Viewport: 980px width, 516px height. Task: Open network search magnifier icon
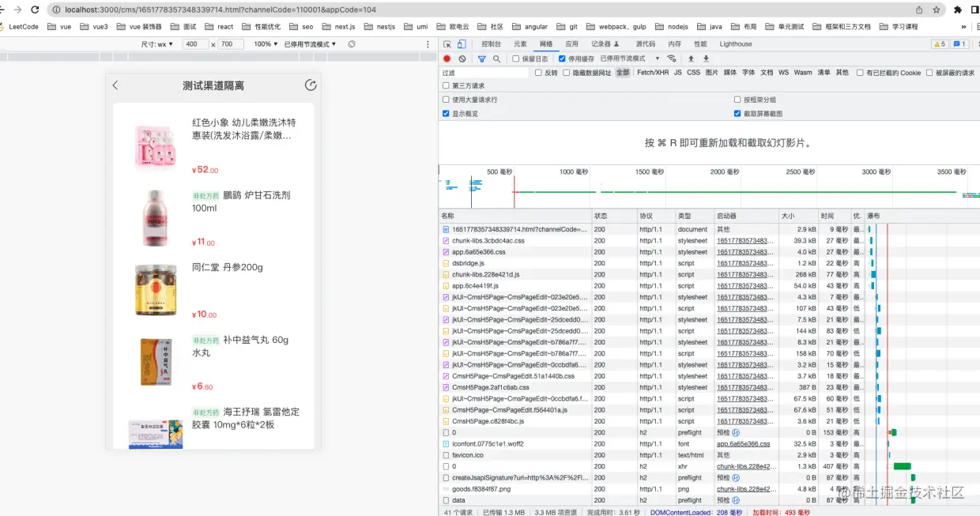coord(496,58)
